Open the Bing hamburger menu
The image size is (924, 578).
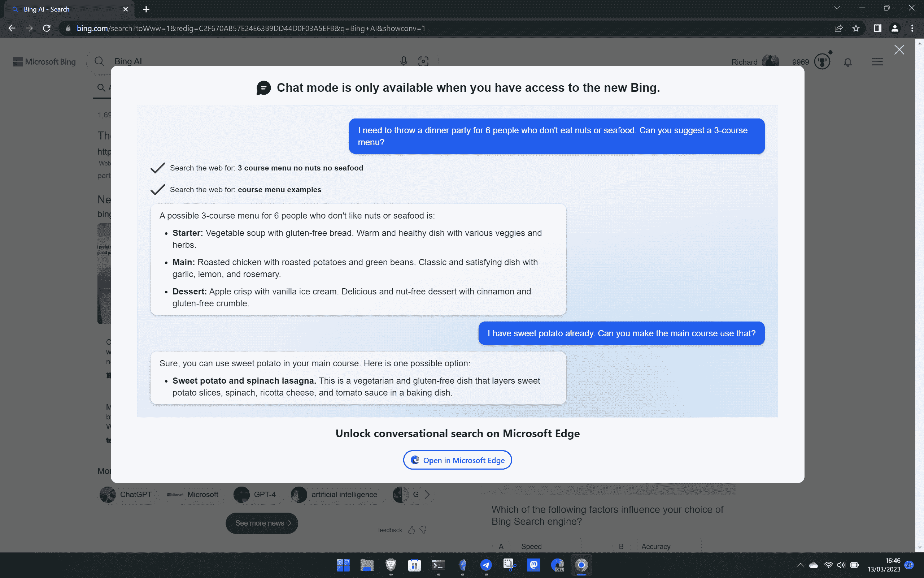click(x=877, y=61)
